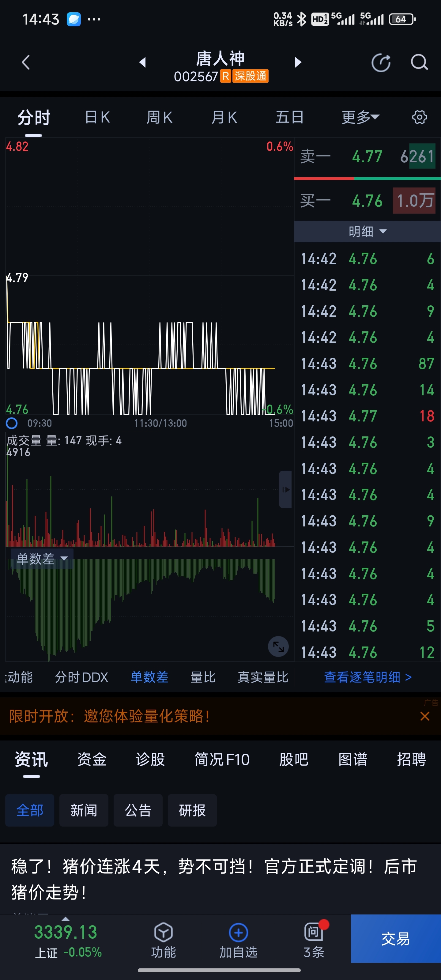Image resolution: width=441 pixels, height=980 pixels.
Task: Switch to 周K chart tab
Action: pos(160,117)
